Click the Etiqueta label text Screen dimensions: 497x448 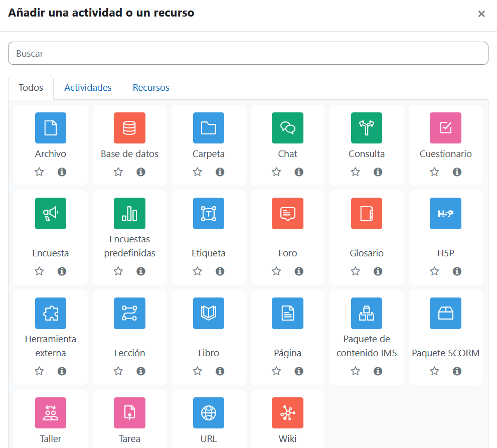click(x=209, y=253)
